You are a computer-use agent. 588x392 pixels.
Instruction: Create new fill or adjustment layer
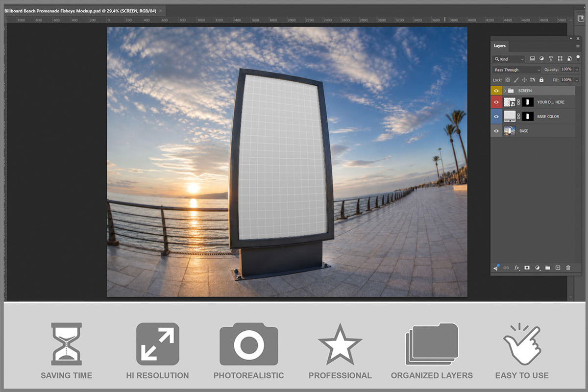click(538, 268)
